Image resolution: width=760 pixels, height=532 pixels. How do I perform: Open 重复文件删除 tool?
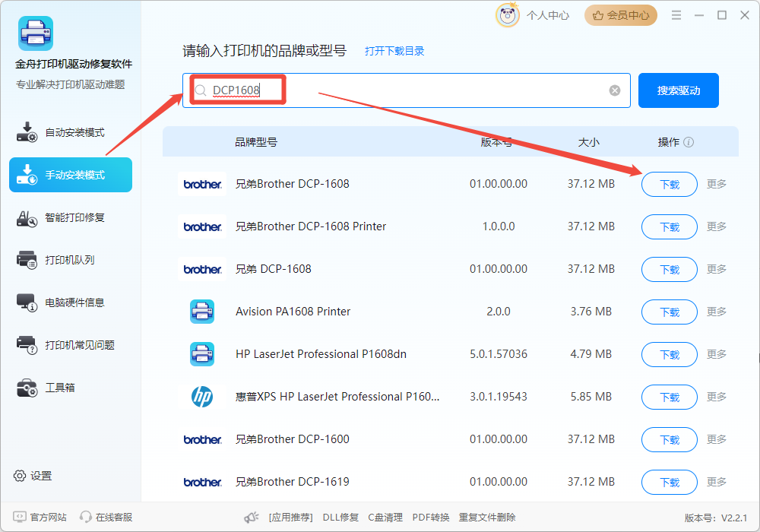click(487, 518)
